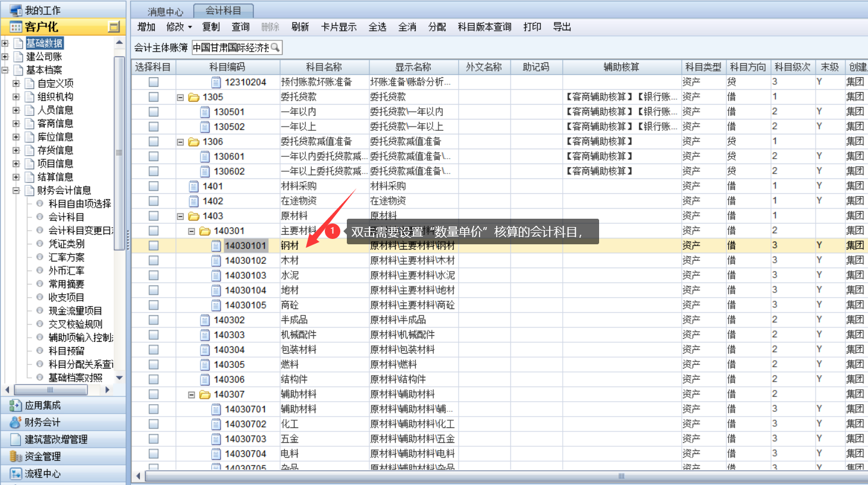Select the checkbox for row 14030103 水泥

click(x=153, y=275)
